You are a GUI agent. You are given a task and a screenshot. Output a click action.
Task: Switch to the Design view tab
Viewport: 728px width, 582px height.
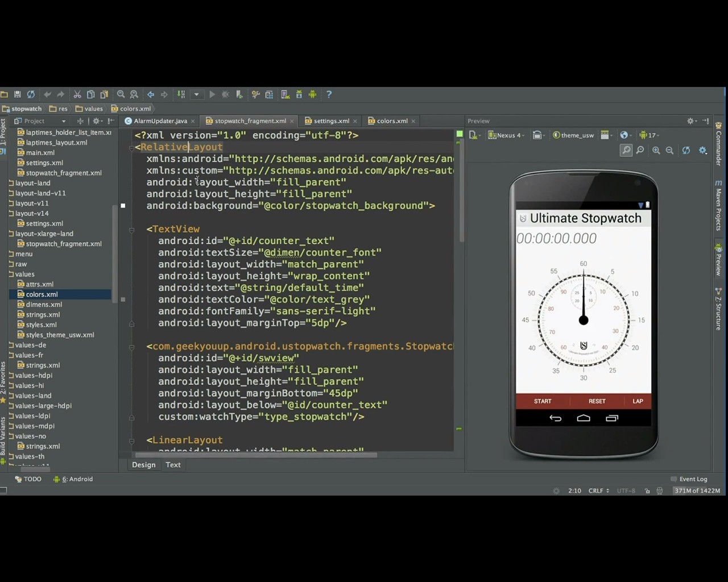click(x=144, y=465)
